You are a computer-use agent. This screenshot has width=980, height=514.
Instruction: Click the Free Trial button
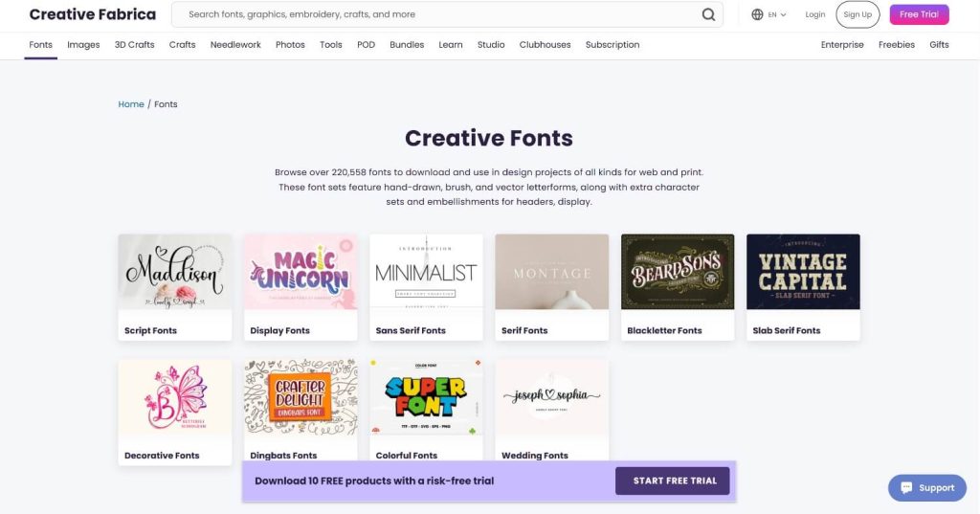pyautogui.click(x=920, y=14)
